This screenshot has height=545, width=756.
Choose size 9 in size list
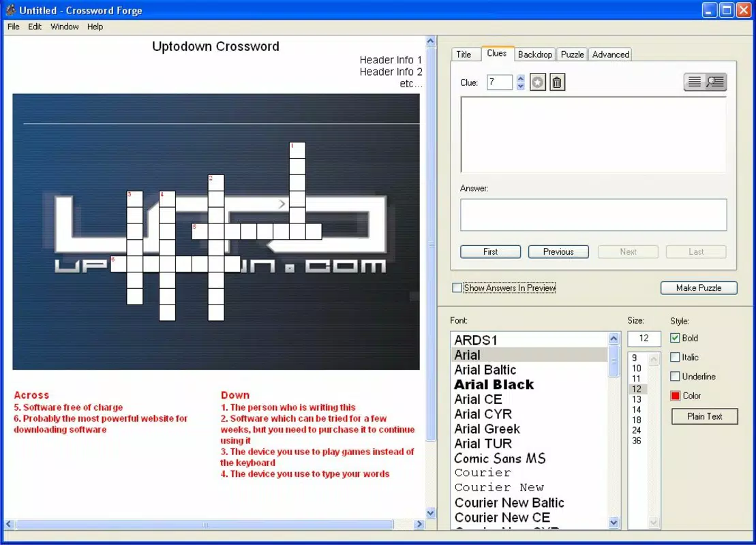tap(638, 358)
